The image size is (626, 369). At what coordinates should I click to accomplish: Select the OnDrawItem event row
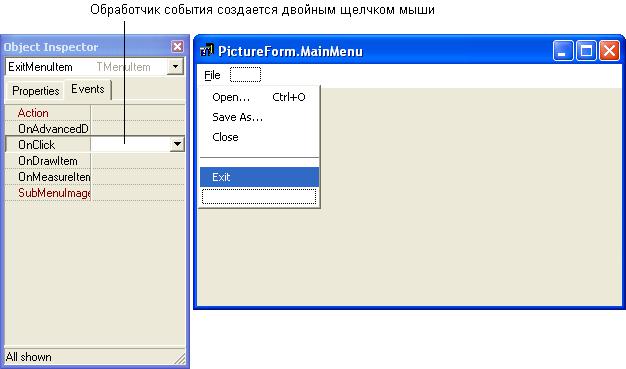(x=95, y=161)
